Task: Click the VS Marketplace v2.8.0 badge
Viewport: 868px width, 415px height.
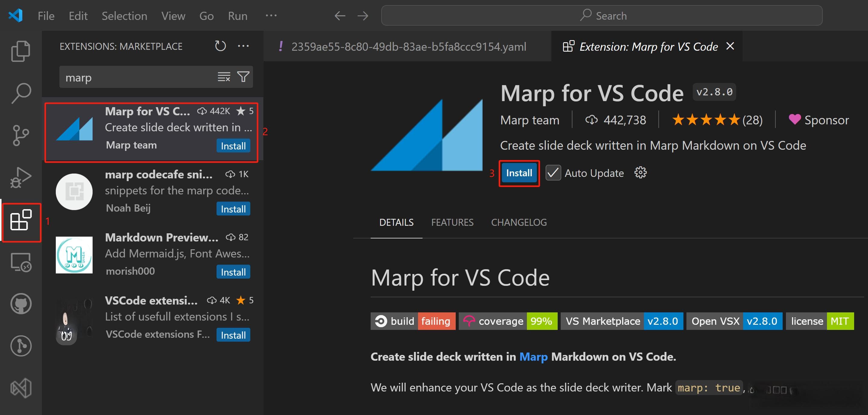Action: coord(622,321)
